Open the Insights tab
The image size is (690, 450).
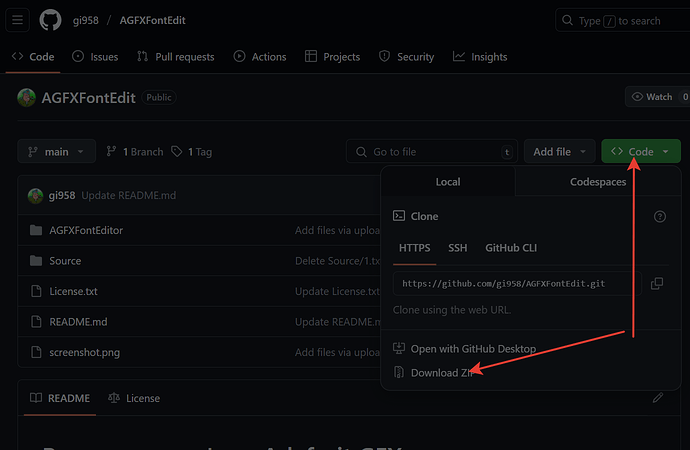point(480,57)
